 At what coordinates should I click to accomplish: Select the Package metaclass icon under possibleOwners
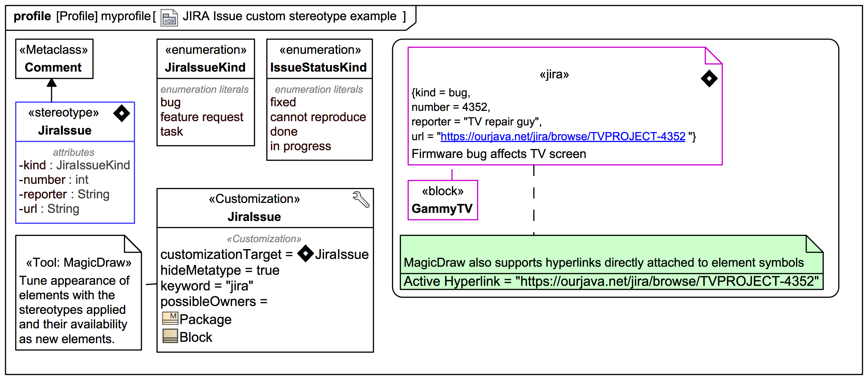pyautogui.click(x=170, y=318)
